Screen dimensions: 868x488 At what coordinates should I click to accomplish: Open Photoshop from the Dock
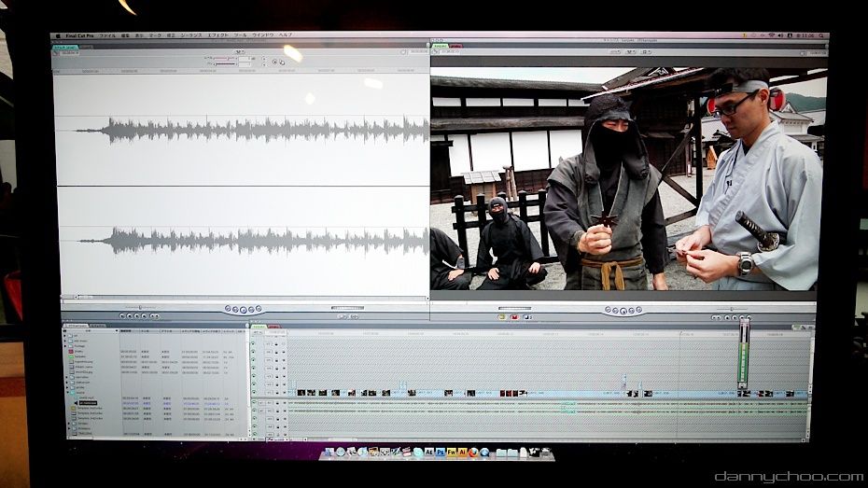(x=440, y=452)
